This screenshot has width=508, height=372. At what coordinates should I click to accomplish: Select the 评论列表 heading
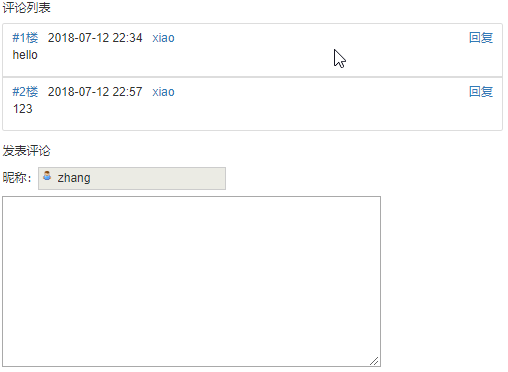tap(26, 7)
